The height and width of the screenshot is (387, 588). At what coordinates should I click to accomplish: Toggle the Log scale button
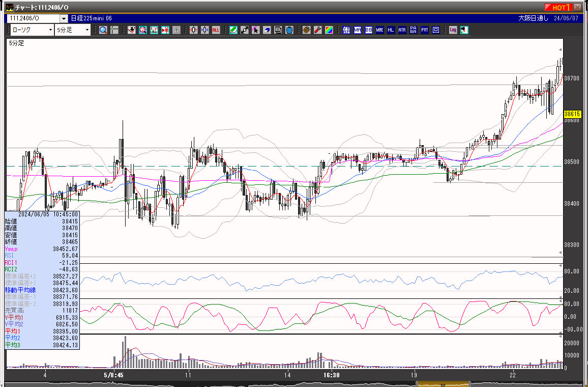point(453,30)
